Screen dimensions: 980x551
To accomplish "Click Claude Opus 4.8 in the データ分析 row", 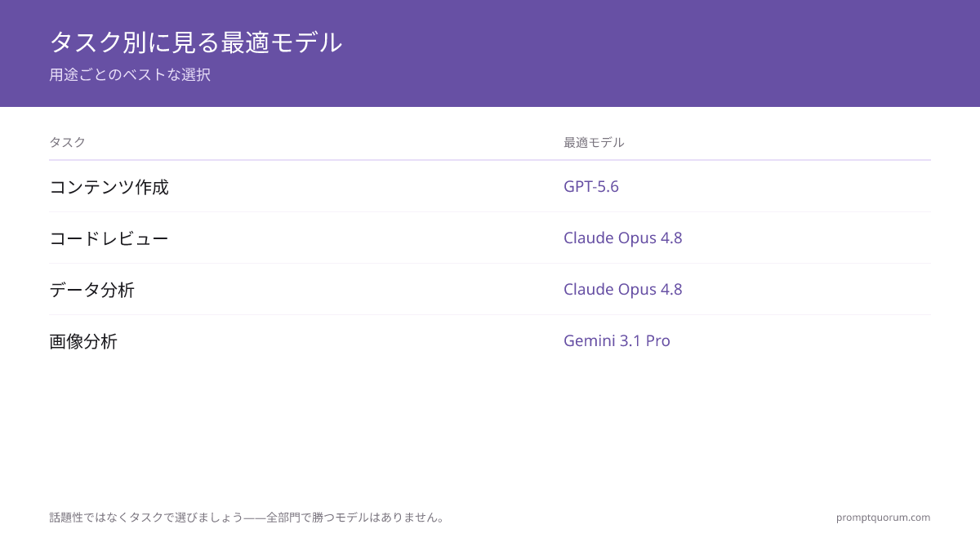I will click(x=623, y=290).
